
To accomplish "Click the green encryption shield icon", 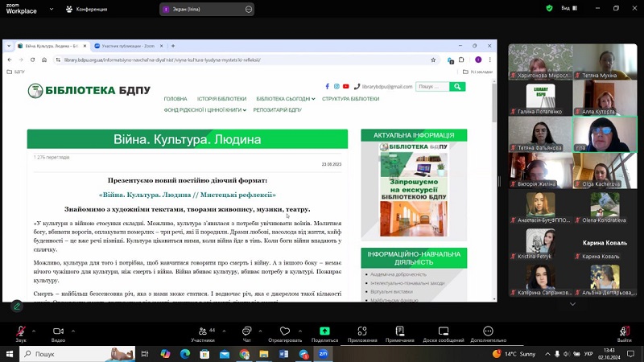I will click(x=549, y=8).
